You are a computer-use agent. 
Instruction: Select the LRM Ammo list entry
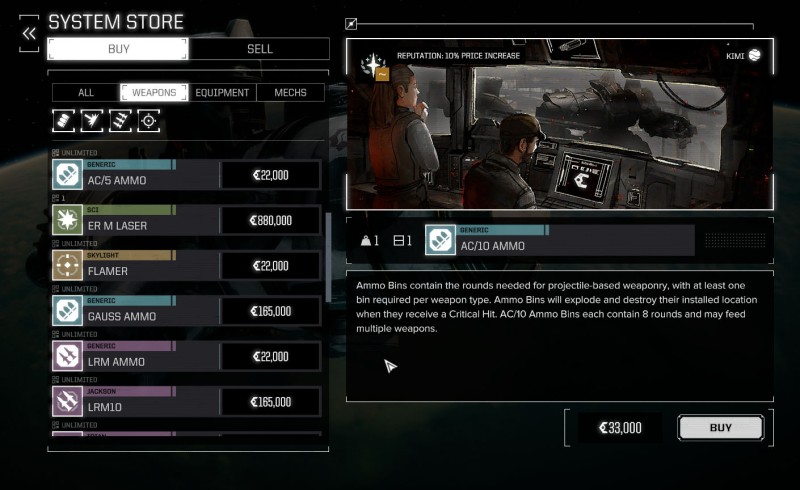point(187,356)
